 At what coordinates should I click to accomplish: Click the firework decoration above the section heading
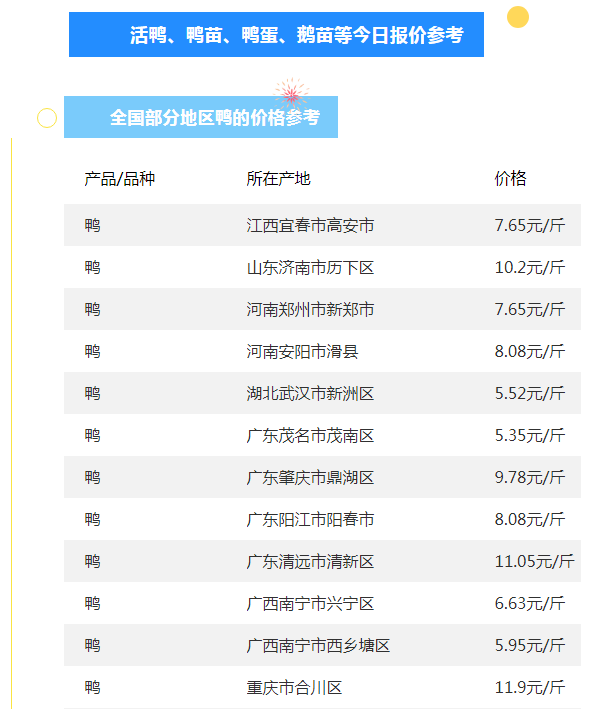(x=290, y=94)
